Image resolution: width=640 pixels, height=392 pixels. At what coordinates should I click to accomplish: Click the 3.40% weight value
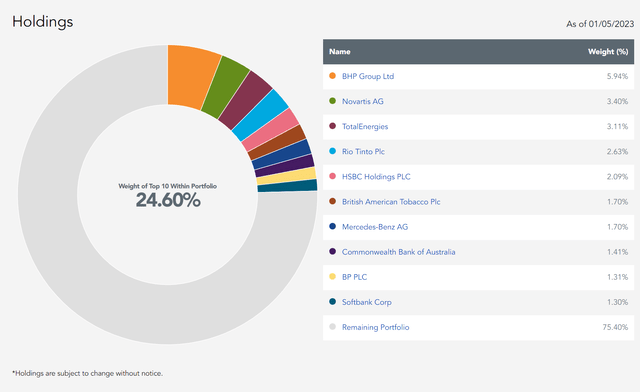click(x=617, y=101)
